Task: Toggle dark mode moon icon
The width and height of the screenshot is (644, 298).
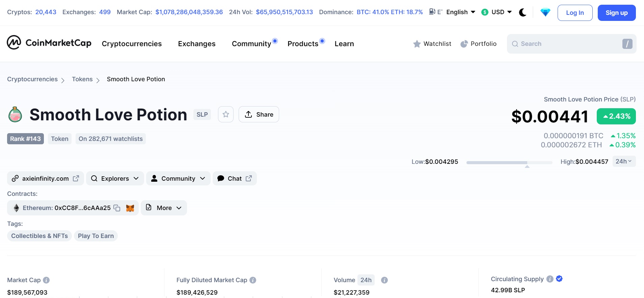Action: tap(522, 12)
